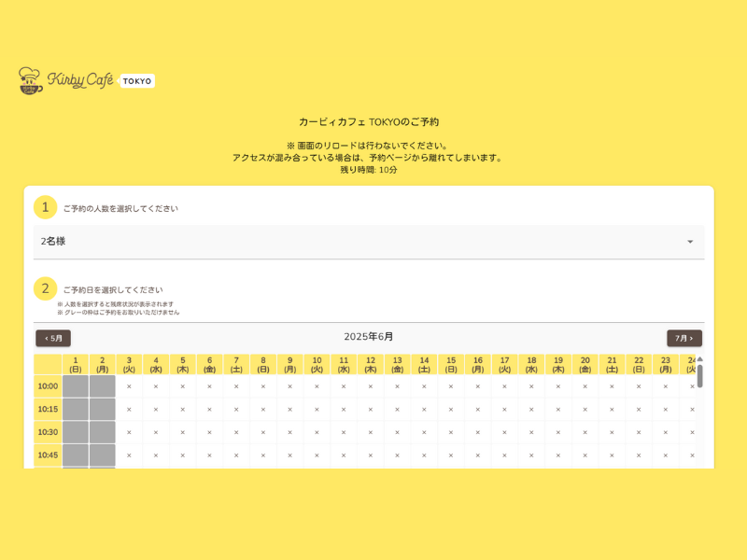The width and height of the screenshot is (747, 560).
Task: Open the 2名様 guest count dropdown
Action: click(369, 242)
